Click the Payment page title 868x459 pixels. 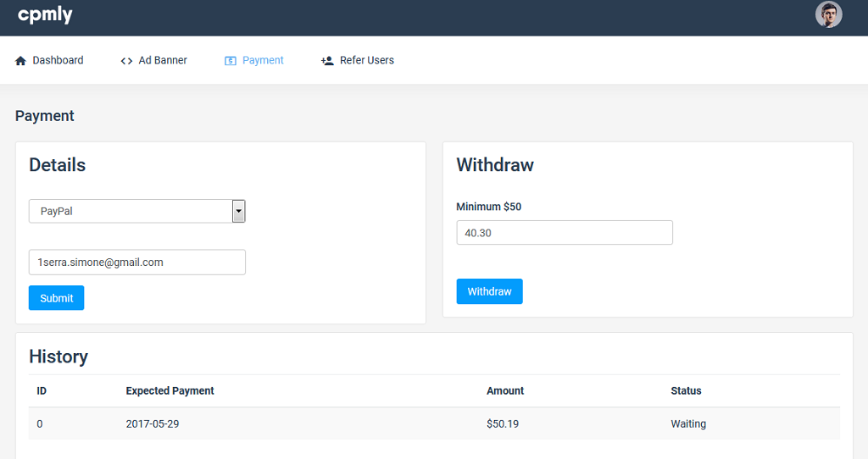[44, 116]
